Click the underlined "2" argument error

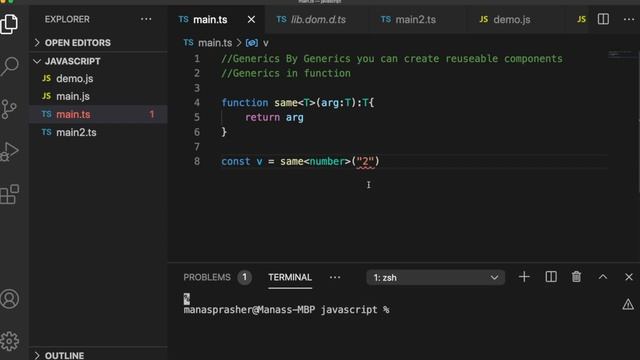(365, 161)
